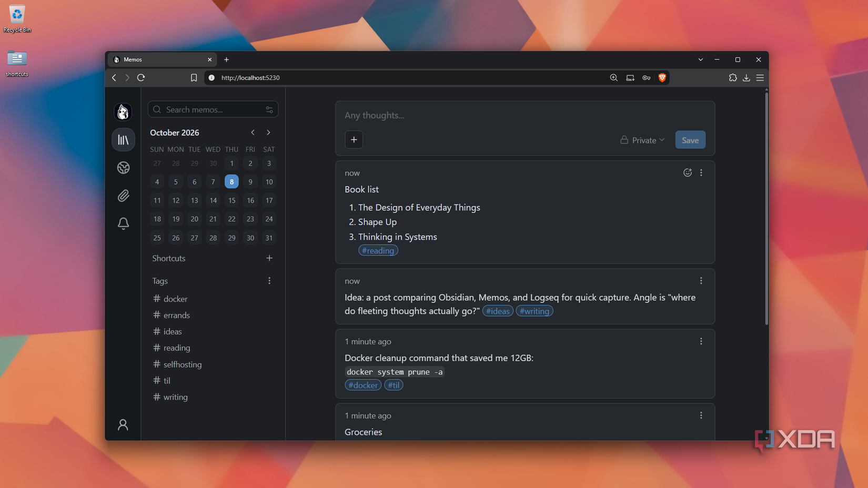Image resolution: width=868 pixels, height=488 pixels.
Task: Open the Memos home library icon in sidebar
Action: [x=123, y=139]
